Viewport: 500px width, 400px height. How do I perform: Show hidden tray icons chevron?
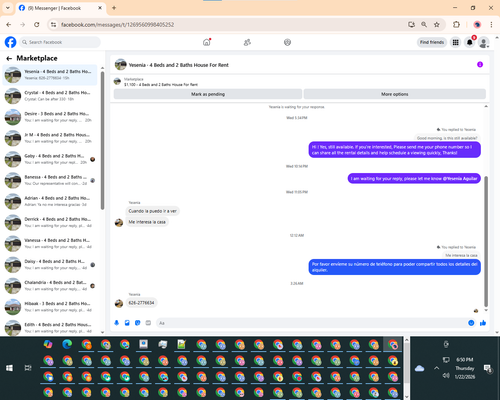(436, 368)
